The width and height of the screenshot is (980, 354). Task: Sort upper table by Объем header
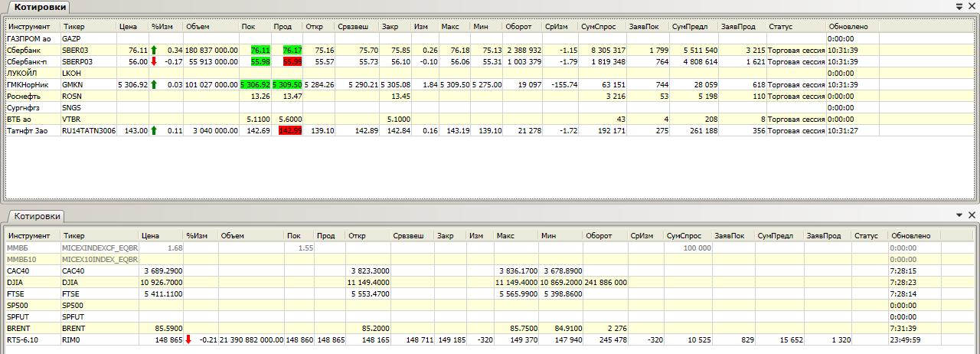pos(211,26)
